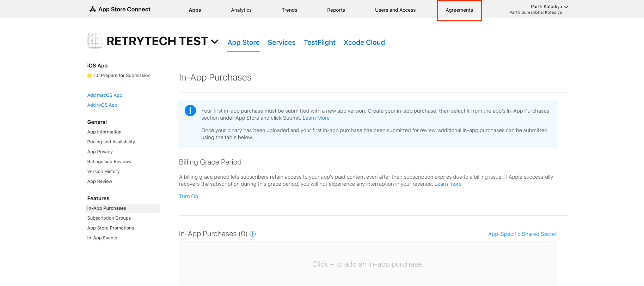Click Add macOS App link

pyautogui.click(x=105, y=95)
